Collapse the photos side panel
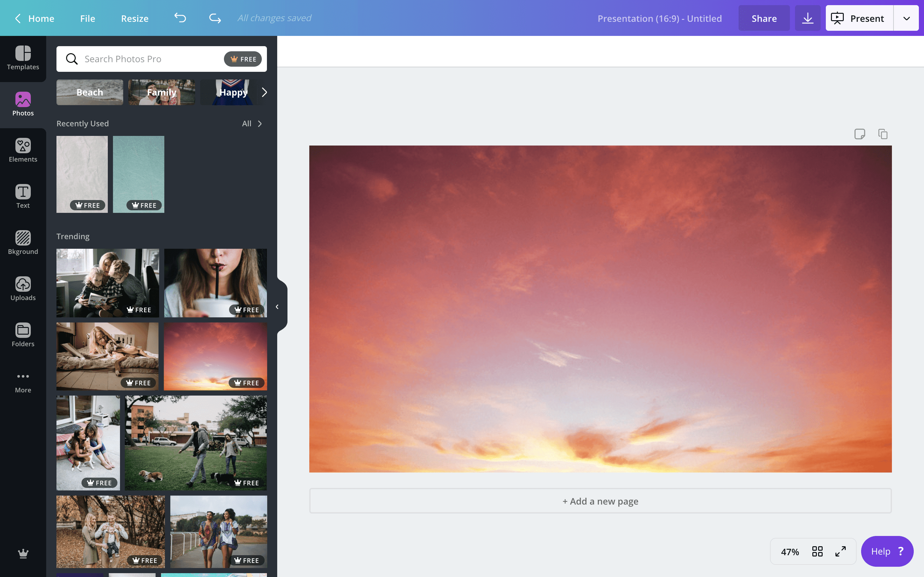The height and width of the screenshot is (577, 924). point(277,306)
